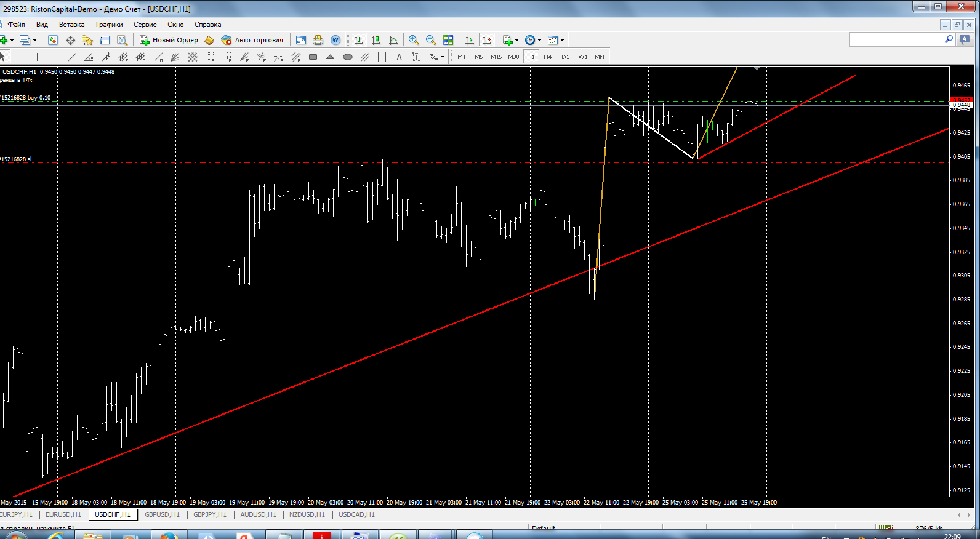Draw an ellipse shape
Viewport: 980px width, 539px height.
click(347, 57)
